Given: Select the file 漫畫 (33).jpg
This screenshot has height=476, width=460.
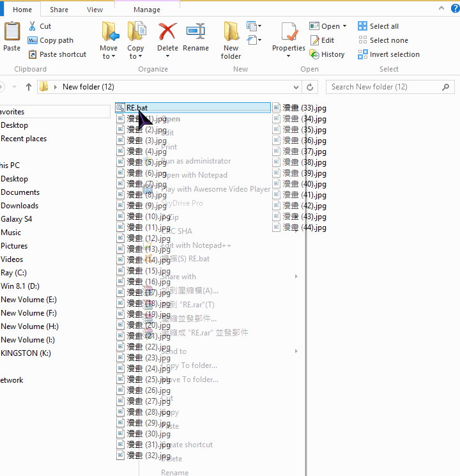Looking at the screenshot, I should pyautogui.click(x=305, y=108).
